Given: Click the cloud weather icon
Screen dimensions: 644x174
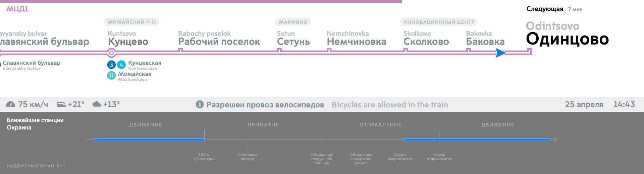Looking at the screenshot, I should pos(97,104).
